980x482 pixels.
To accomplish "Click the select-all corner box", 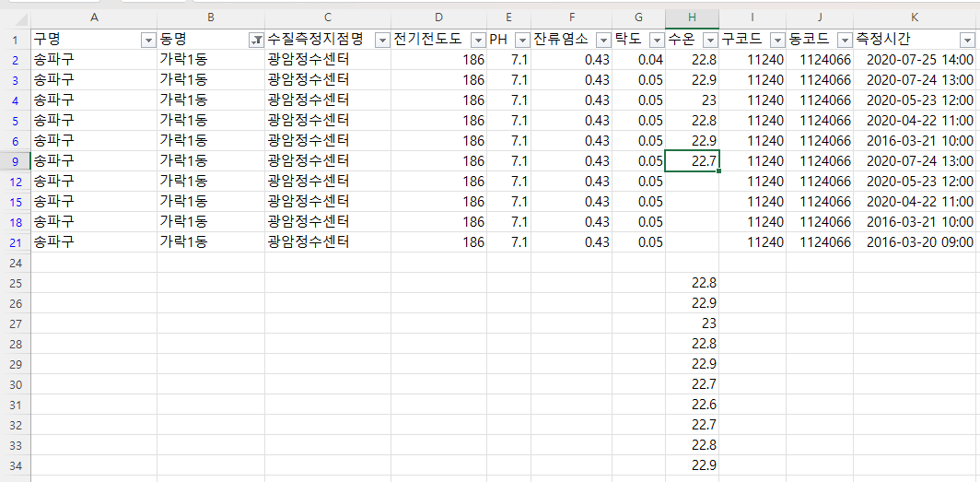I will (16, 18).
